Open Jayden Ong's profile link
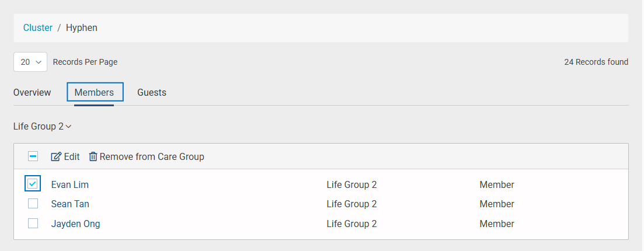The width and height of the screenshot is (644, 251). pos(75,224)
